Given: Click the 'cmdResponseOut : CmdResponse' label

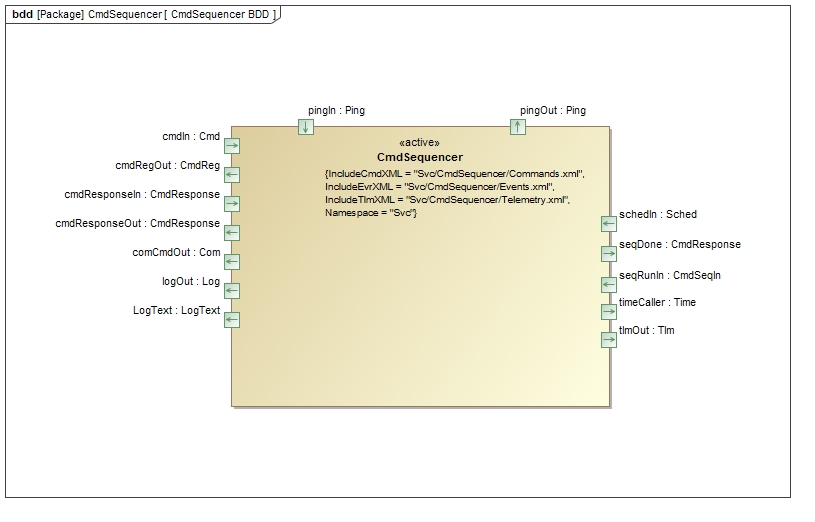Looking at the screenshot, I should (137, 224).
